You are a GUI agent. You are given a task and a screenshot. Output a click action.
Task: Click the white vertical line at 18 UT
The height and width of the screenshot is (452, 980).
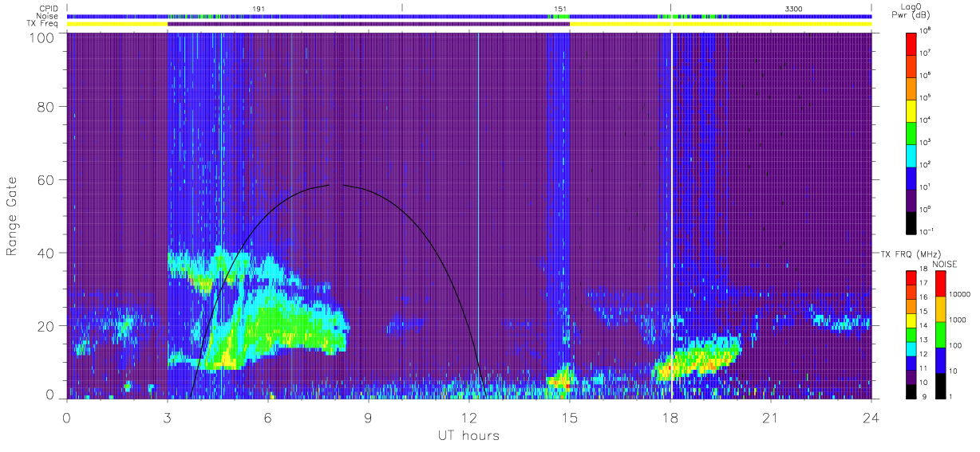[x=672, y=215]
